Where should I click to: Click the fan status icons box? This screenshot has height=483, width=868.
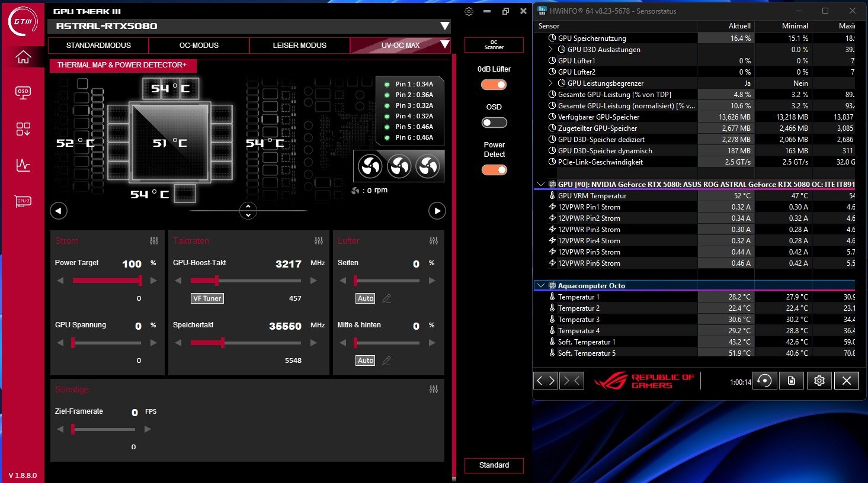[x=399, y=166]
